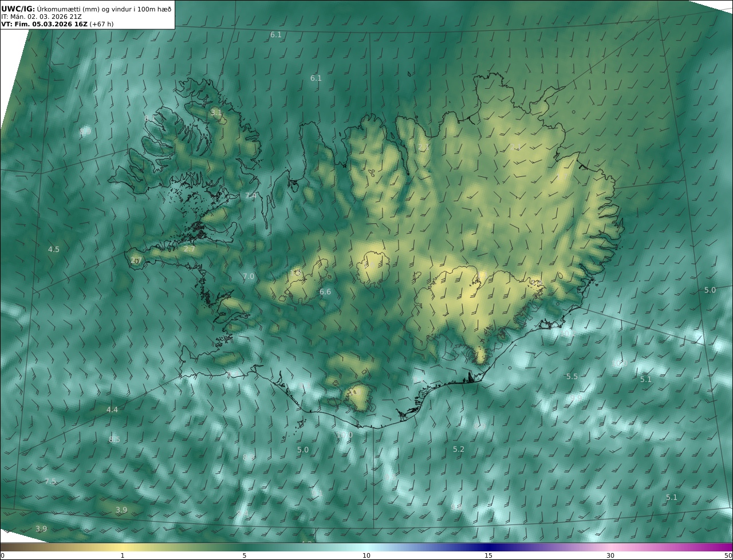Image resolution: width=733 pixels, height=560 pixels.
Task: Click the 4.4 value label on the map
Action: pyautogui.click(x=112, y=409)
